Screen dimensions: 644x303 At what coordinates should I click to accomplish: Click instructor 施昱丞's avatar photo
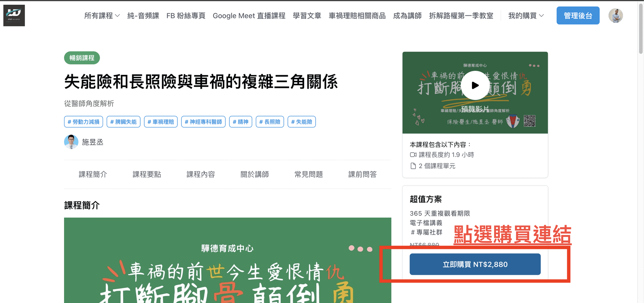(x=71, y=142)
